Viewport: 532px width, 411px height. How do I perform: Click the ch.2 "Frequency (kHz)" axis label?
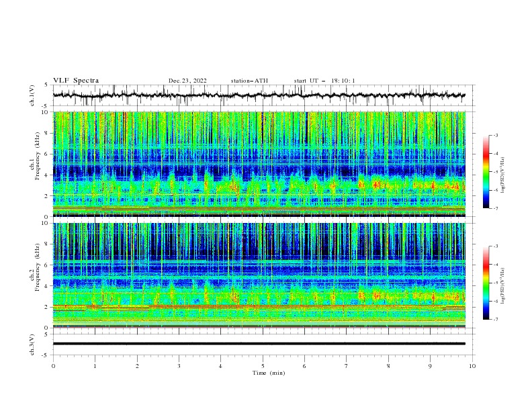[38, 267]
